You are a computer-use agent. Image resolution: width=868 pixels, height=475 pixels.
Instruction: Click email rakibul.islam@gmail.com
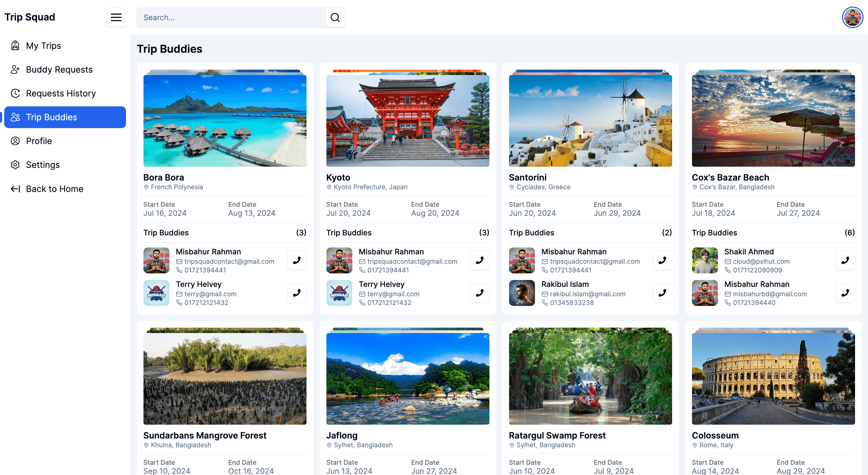tap(588, 294)
